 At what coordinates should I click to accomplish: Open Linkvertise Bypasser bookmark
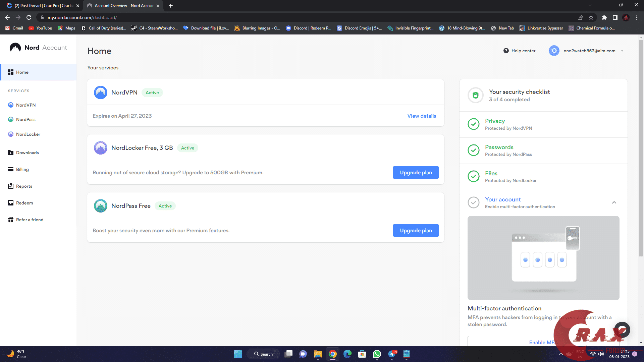tap(541, 28)
